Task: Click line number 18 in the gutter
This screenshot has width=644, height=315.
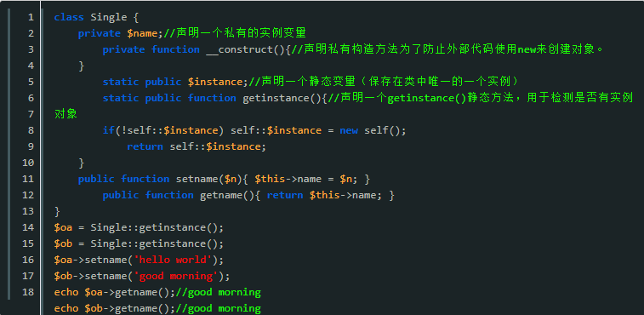Action: [x=28, y=292]
